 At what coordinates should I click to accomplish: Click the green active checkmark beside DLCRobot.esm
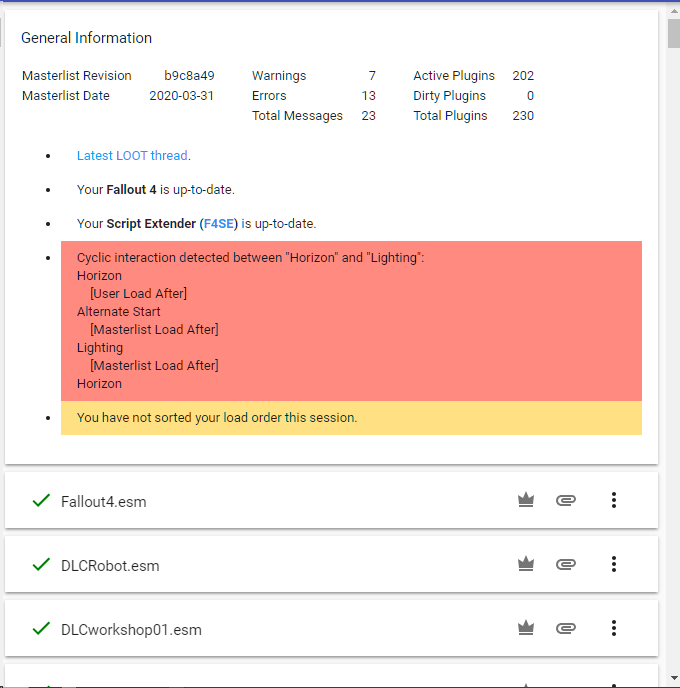point(41,564)
